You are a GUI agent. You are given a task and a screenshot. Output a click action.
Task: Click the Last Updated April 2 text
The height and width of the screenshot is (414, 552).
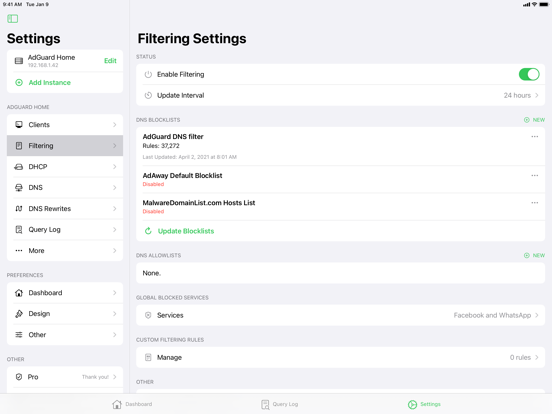pyautogui.click(x=190, y=157)
